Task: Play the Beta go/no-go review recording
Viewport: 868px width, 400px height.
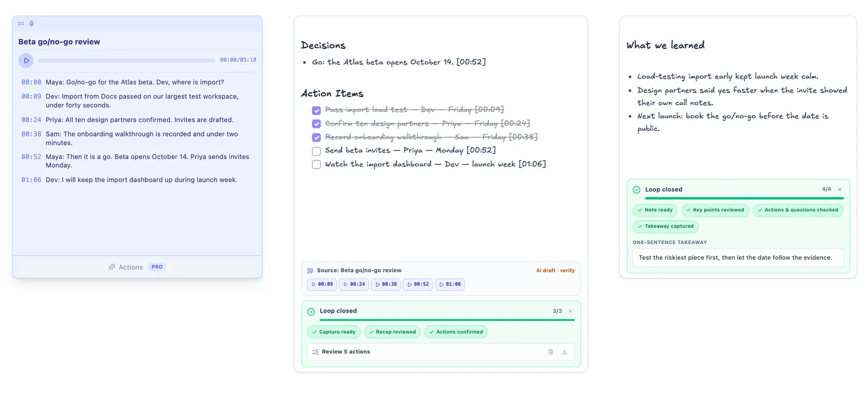Action: [26, 61]
